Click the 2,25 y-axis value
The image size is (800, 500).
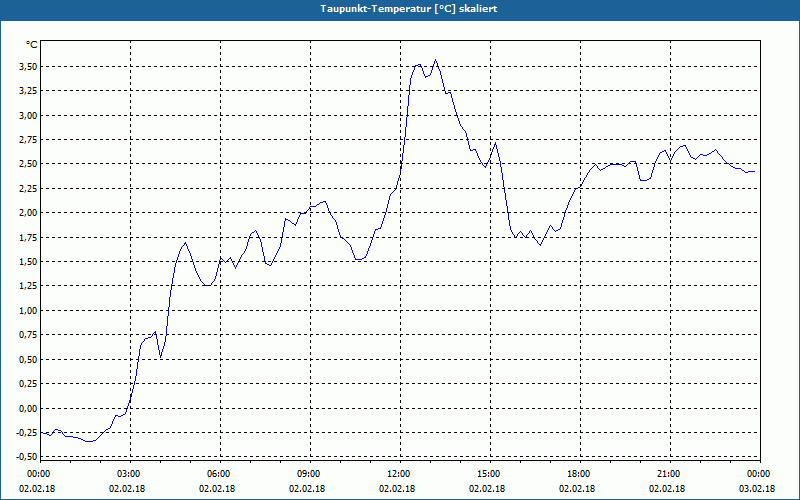(x=28, y=189)
